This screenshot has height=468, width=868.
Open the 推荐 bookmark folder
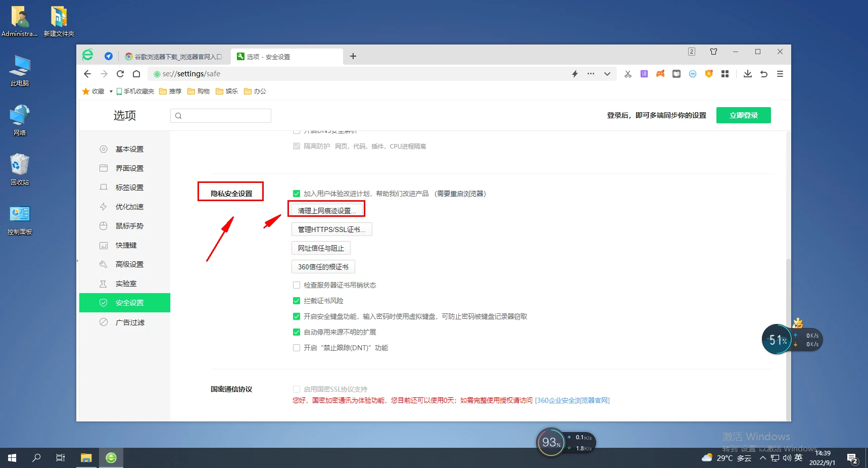point(170,91)
